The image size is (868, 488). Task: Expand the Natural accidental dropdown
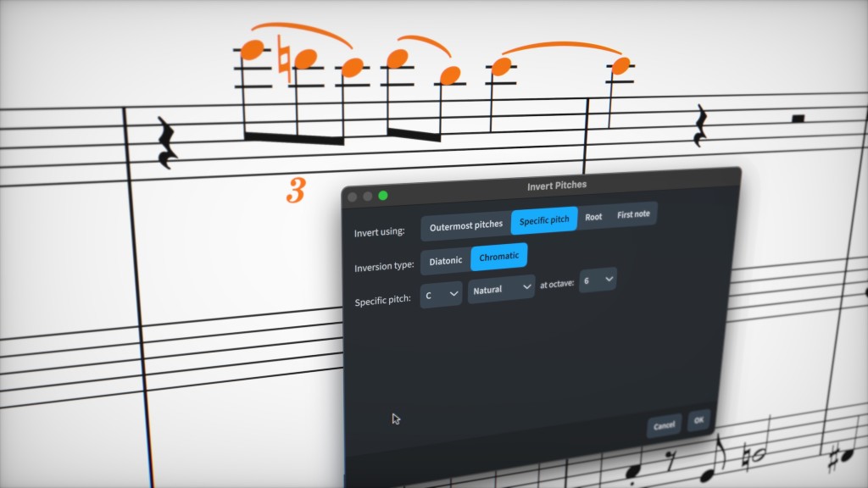click(x=501, y=290)
